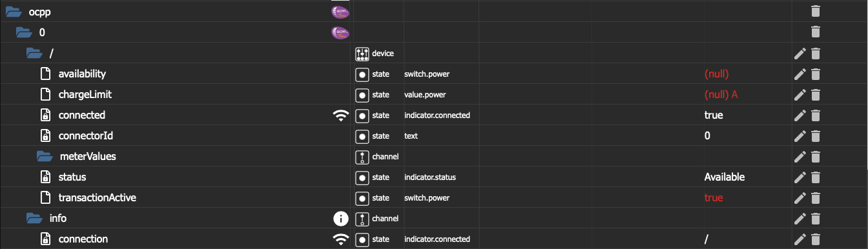Expand the meterValues folder
Viewport: 868px width, 249px height.
[45, 156]
